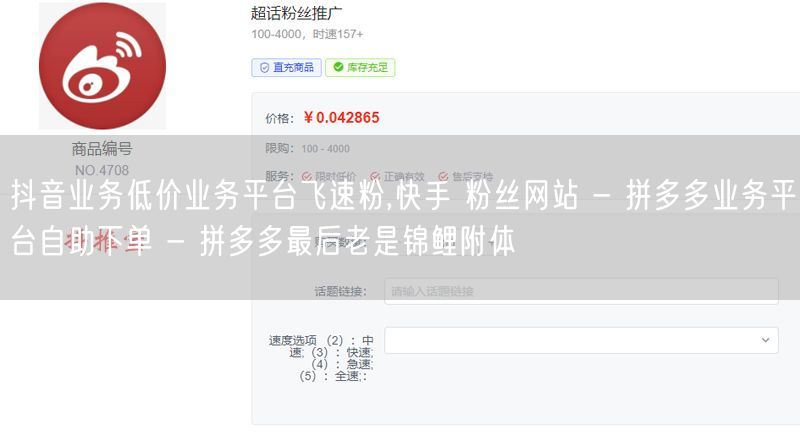Click the 库存充足 green badge
This screenshot has height=436, width=800.
tap(360, 67)
